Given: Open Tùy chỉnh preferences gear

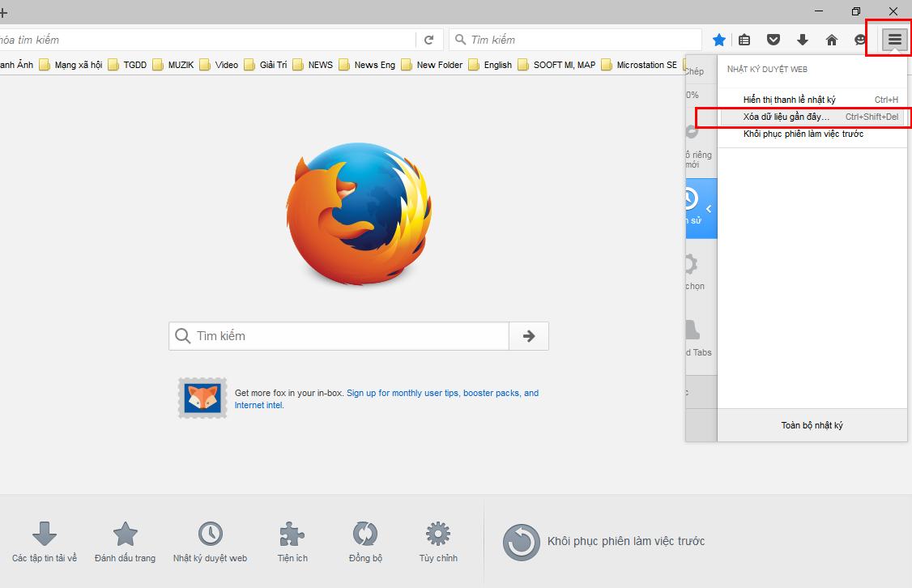Looking at the screenshot, I should (438, 542).
